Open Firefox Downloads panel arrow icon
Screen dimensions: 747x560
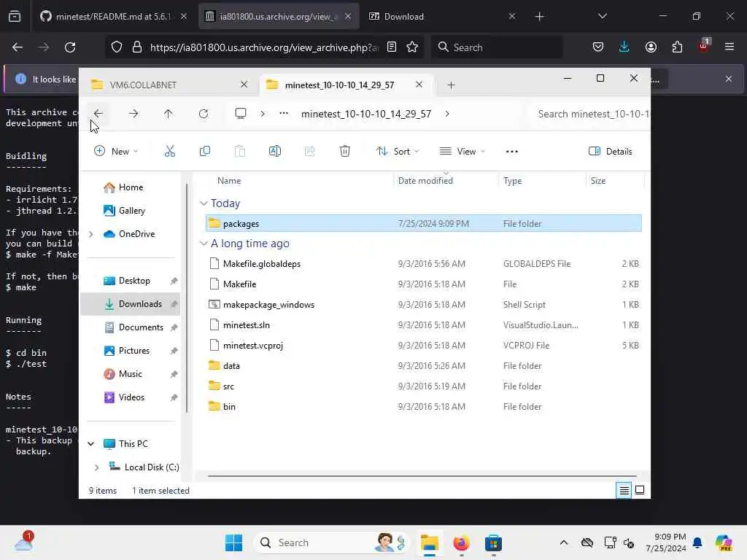tap(624, 47)
